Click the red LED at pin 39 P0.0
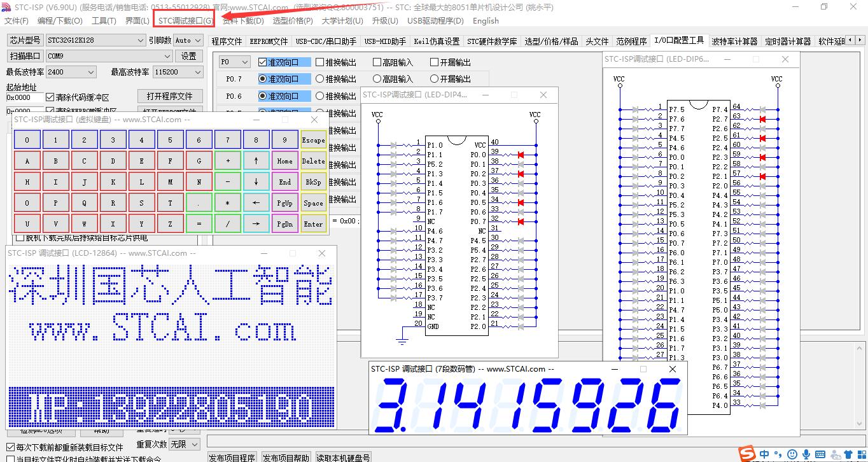Screen dimensions: 868x462 [521, 155]
